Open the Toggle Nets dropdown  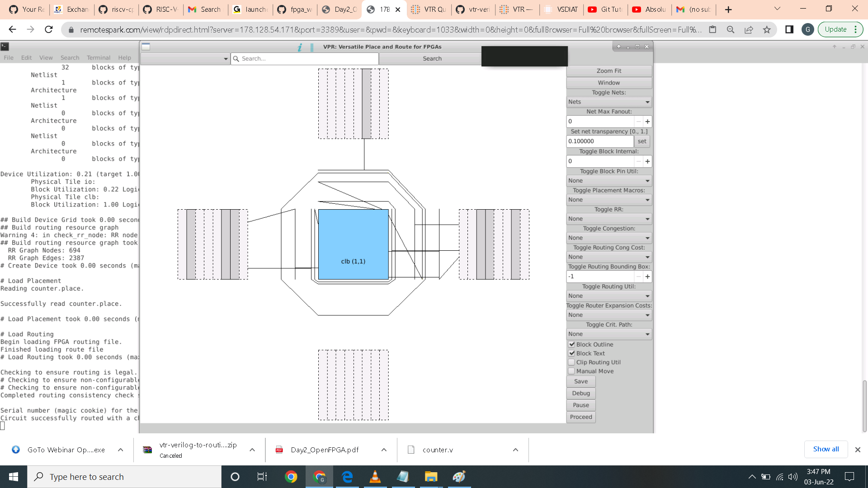coord(609,102)
